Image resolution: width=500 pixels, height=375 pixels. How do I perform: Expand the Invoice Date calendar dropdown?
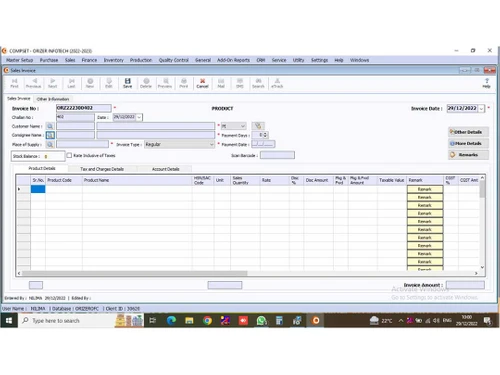tap(481, 109)
